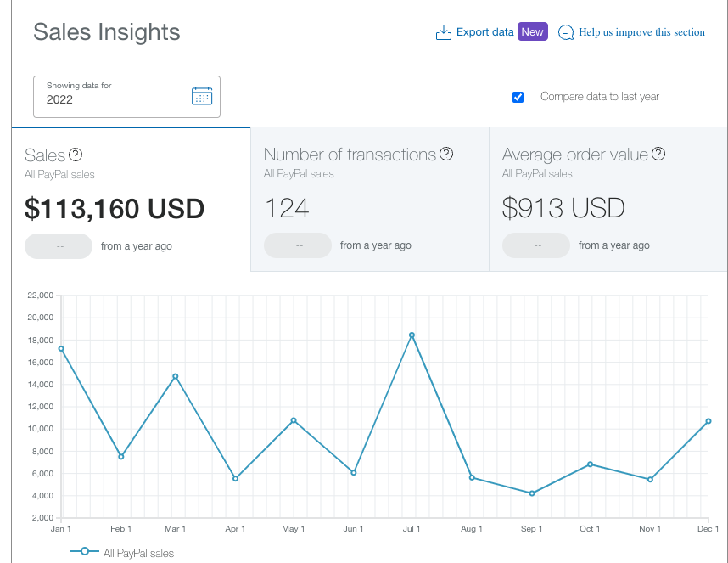Open the calendar icon in date picker
728x563 pixels.
(202, 96)
